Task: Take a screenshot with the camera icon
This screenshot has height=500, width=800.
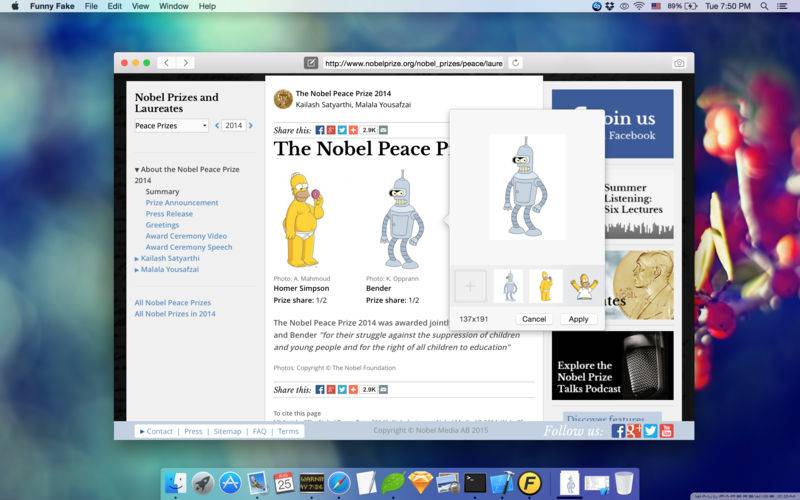Action: tap(679, 63)
